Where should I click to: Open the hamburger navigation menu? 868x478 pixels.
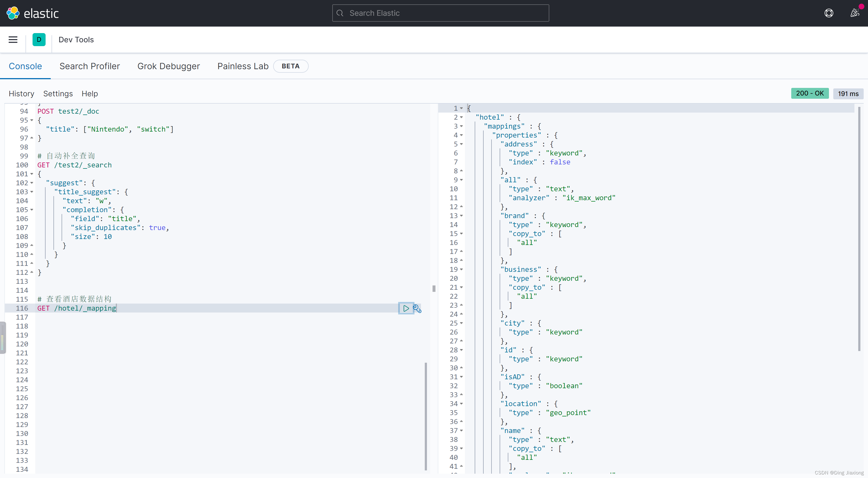13,39
